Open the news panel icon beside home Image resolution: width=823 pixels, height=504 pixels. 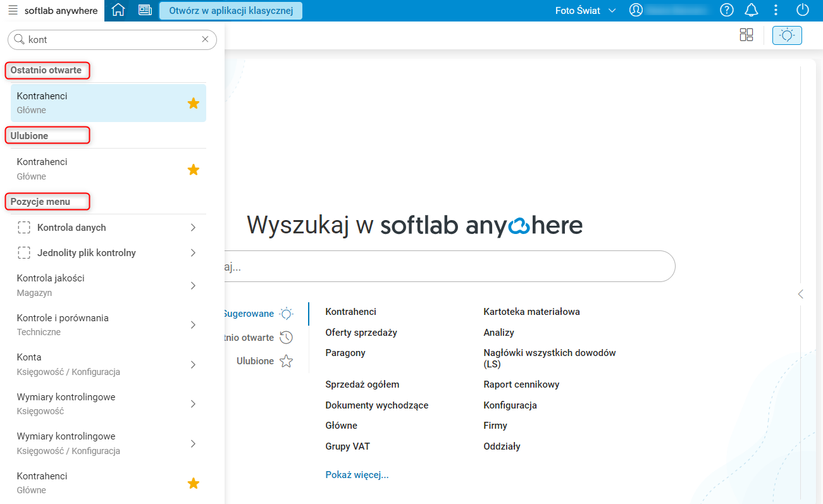(x=145, y=10)
